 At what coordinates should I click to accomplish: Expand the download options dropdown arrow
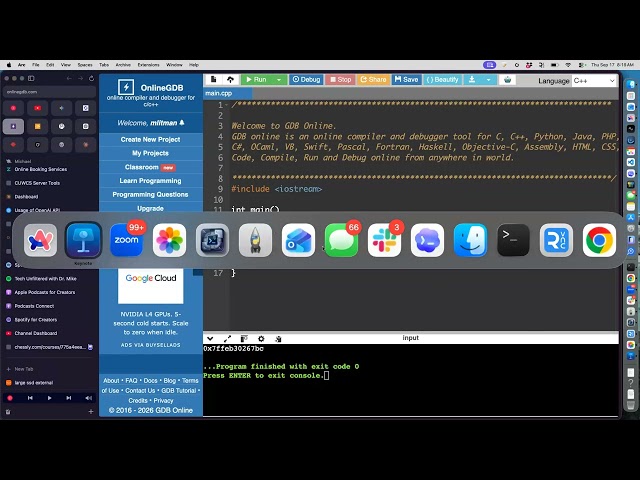488,80
